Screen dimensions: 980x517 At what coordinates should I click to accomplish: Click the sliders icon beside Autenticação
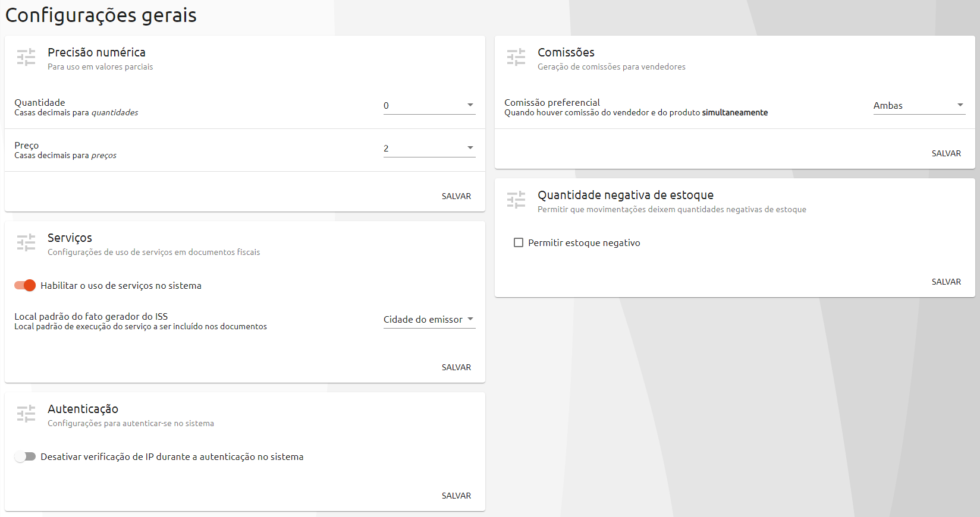click(26, 414)
